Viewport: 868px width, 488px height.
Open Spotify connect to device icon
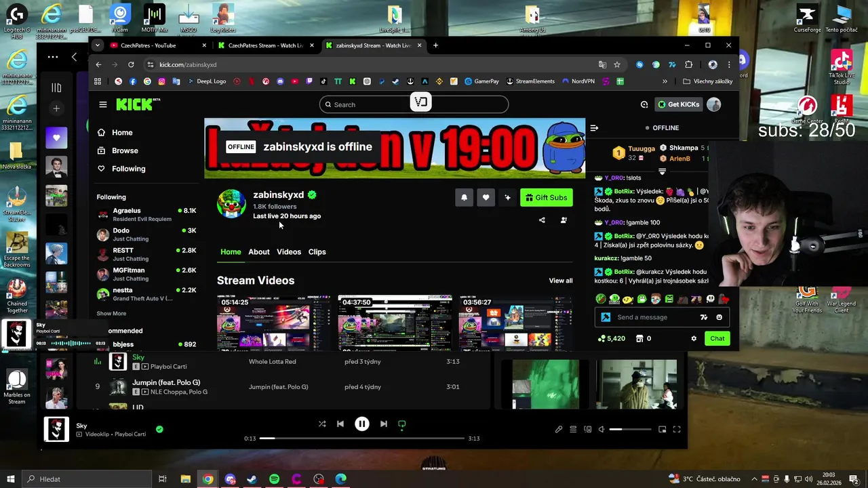(x=588, y=429)
